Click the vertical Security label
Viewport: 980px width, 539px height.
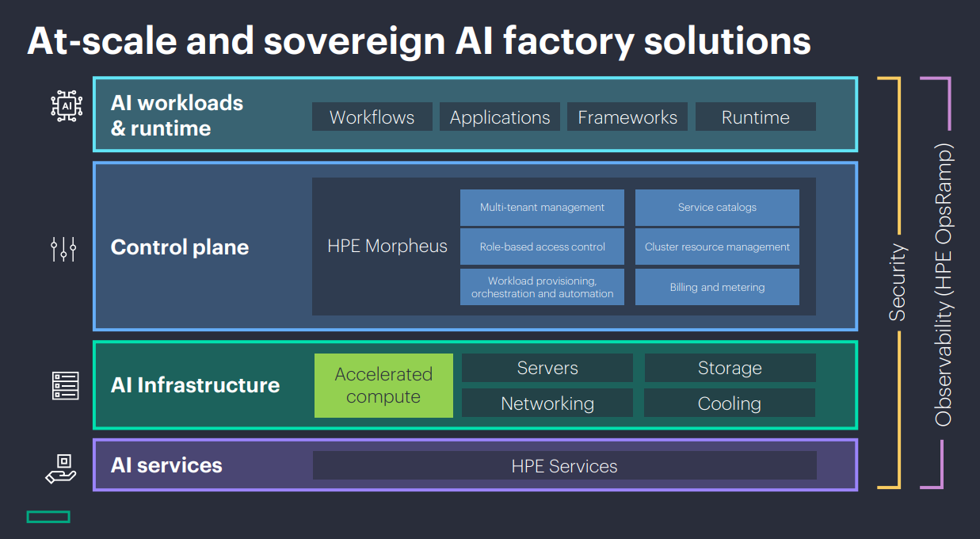click(898, 281)
